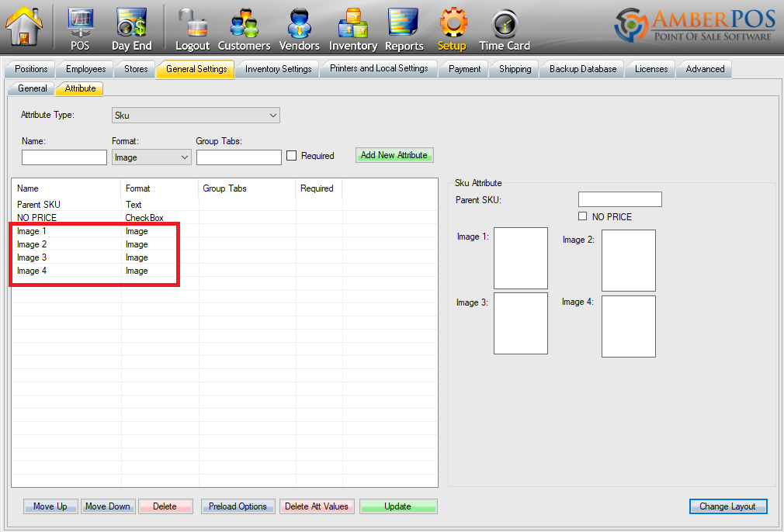Click the Name column header
784x532 pixels.
pos(66,188)
